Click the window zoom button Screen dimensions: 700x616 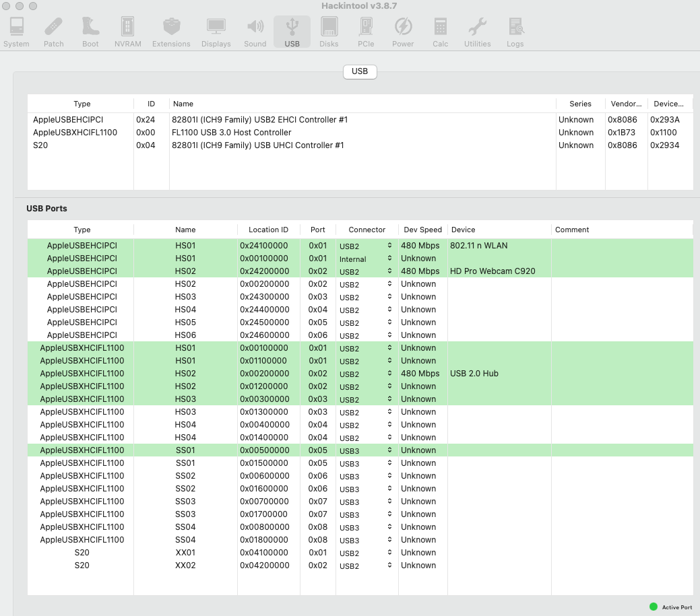pos(33,6)
